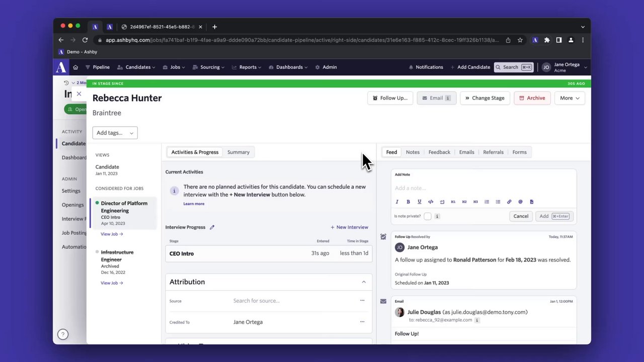
Task: Open the Chrome tab list chevron
Action: tap(583, 27)
